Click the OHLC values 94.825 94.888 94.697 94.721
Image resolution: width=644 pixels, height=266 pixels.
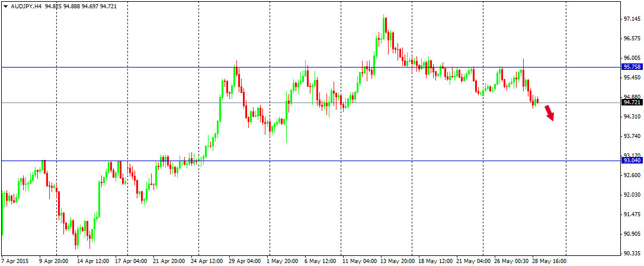pyautogui.click(x=81, y=7)
